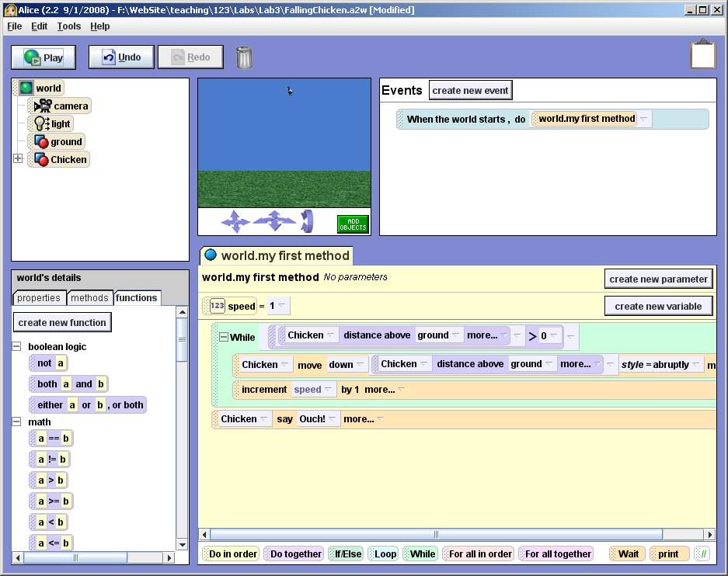Click the Undo button
Image resolution: width=728 pixels, height=576 pixels.
pyautogui.click(x=121, y=57)
